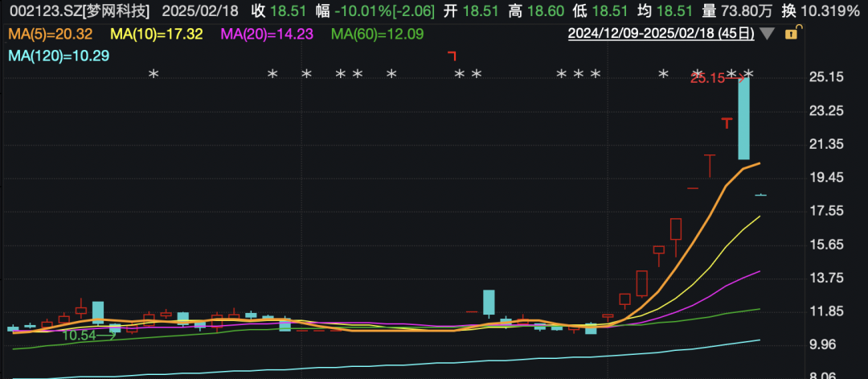Select the tallest cyan candlestick peaking at 25.15

744,117
